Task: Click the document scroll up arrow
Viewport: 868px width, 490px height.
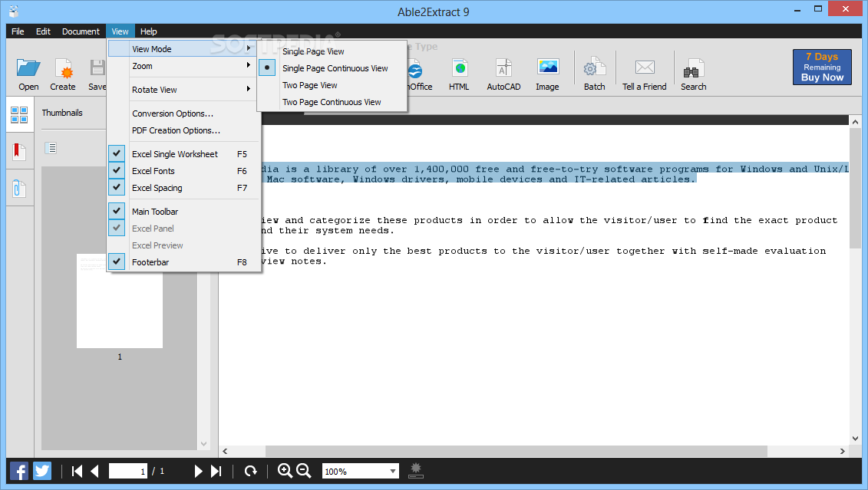Action: (855, 122)
